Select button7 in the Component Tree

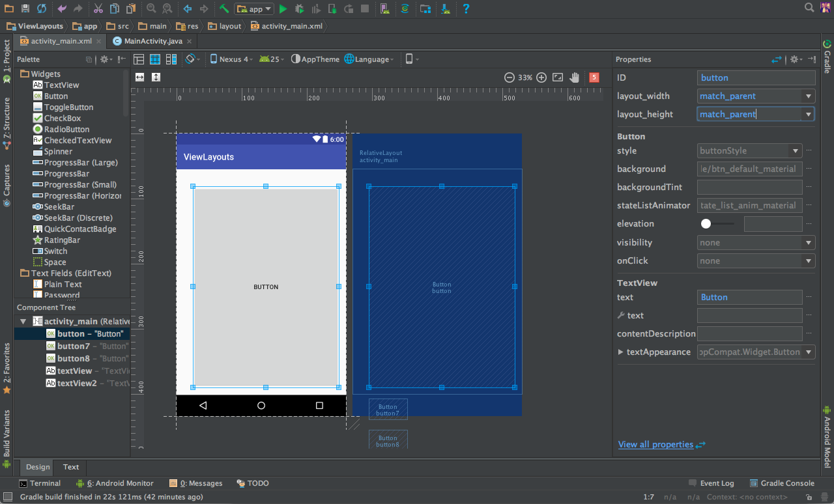tap(73, 346)
